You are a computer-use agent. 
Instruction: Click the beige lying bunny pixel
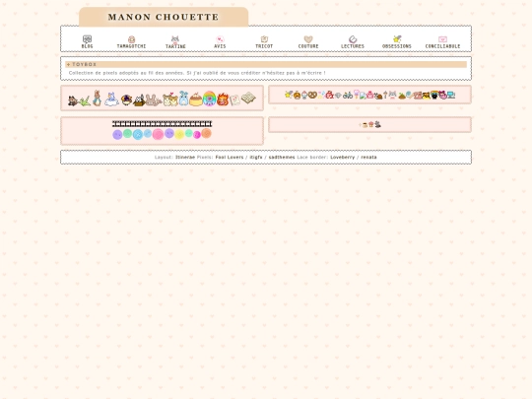[153, 100]
